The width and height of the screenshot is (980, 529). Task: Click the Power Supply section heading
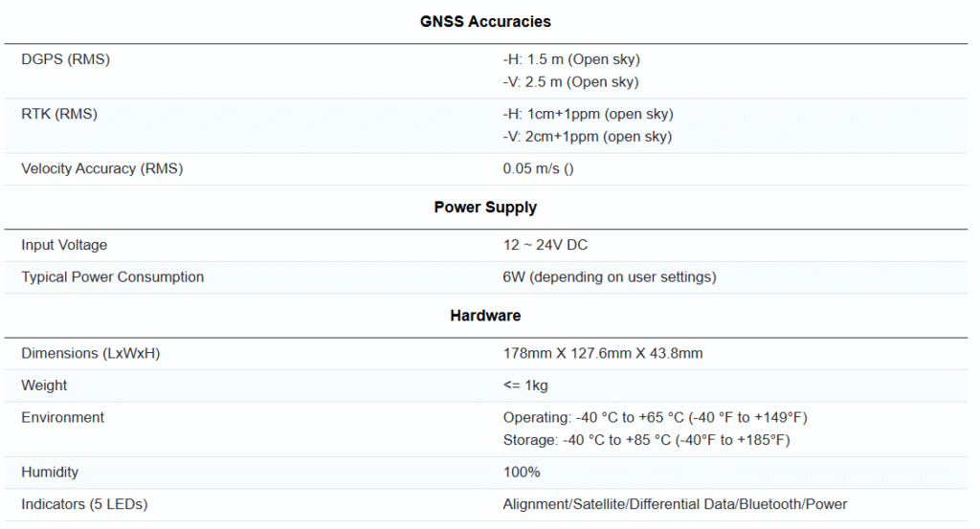(485, 207)
